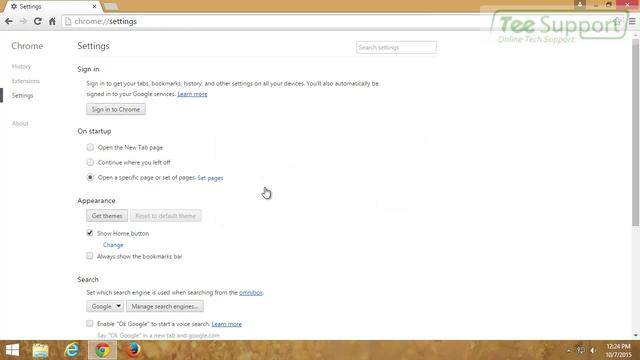Toggle the Show Home button checkbox

click(90, 233)
